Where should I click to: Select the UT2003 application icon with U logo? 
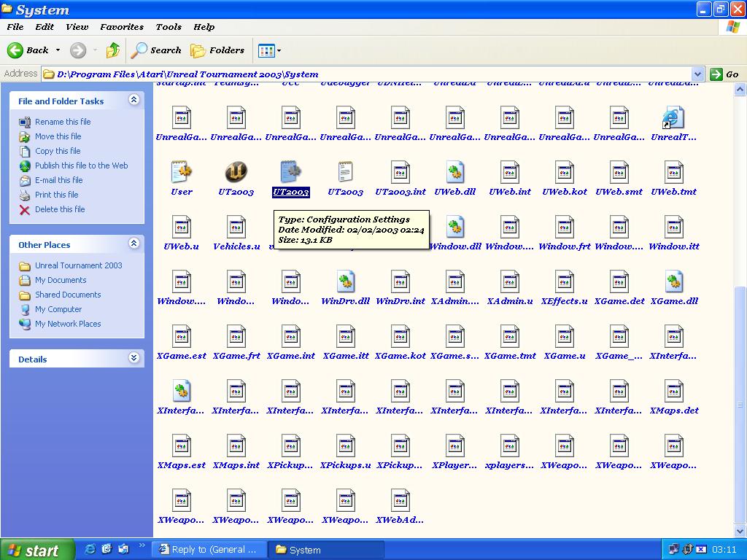(236, 172)
